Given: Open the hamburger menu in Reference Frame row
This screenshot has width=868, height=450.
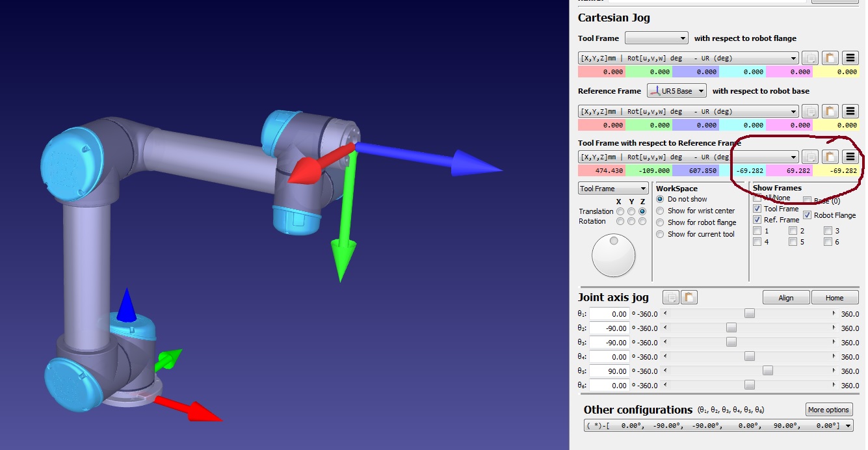Looking at the screenshot, I should pyautogui.click(x=850, y=111).
